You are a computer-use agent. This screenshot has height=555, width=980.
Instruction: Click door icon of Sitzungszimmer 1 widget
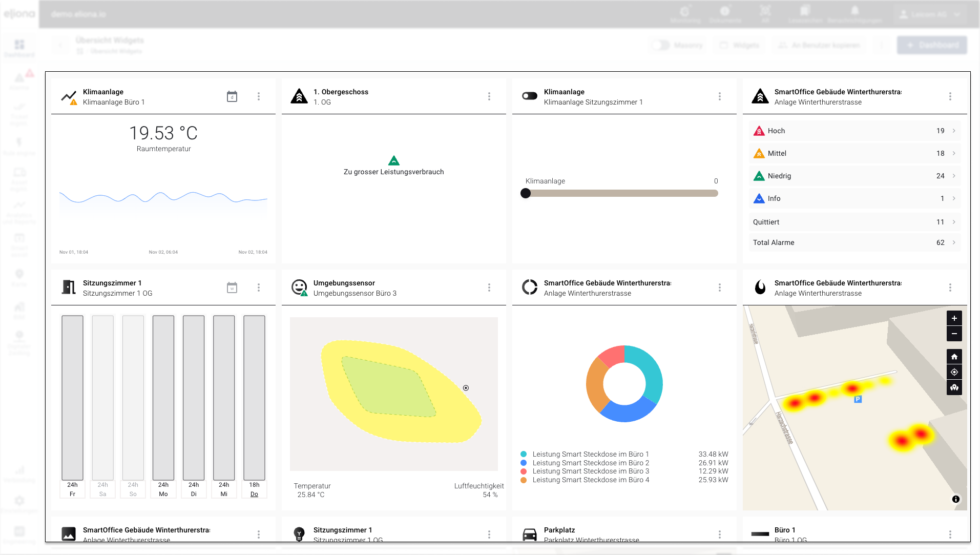[x=69, y=287]
